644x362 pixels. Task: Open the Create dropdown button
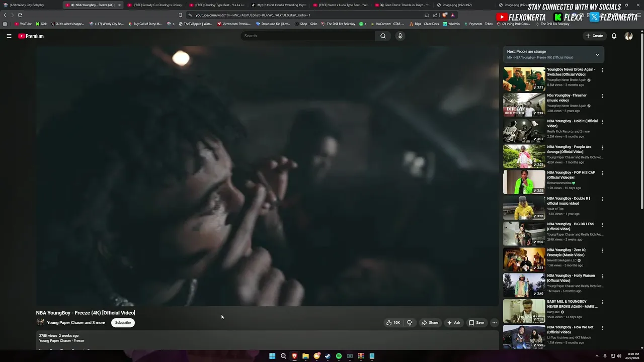click(594, 36)
